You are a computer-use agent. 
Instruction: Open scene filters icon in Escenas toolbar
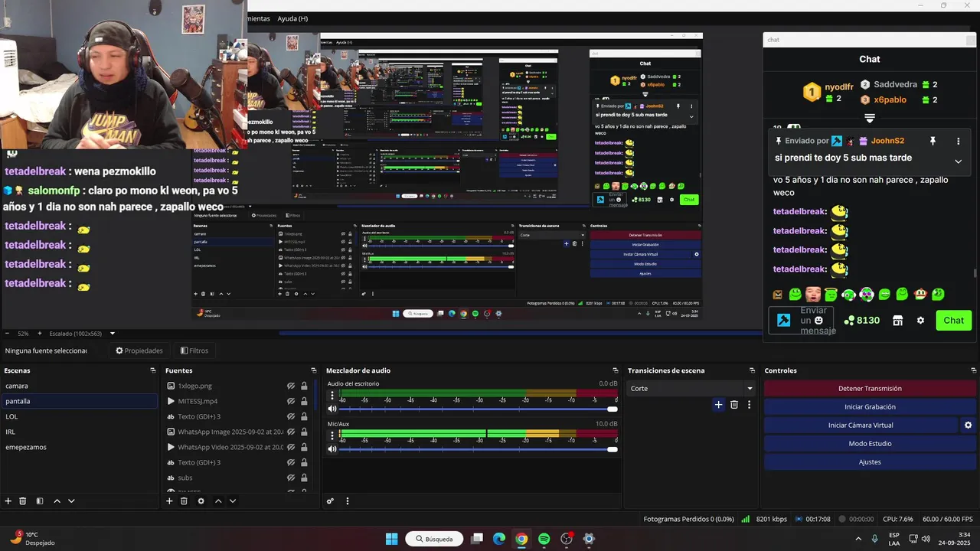point(39,501)
